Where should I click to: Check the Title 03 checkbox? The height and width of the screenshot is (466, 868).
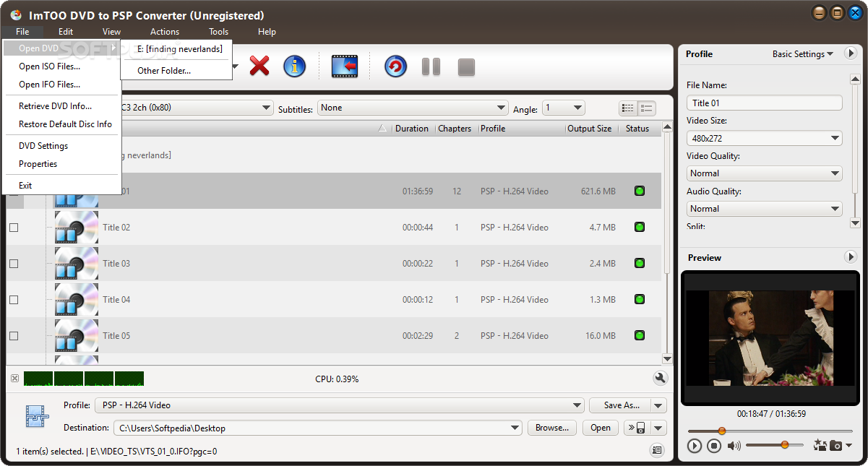click(14, 264)
